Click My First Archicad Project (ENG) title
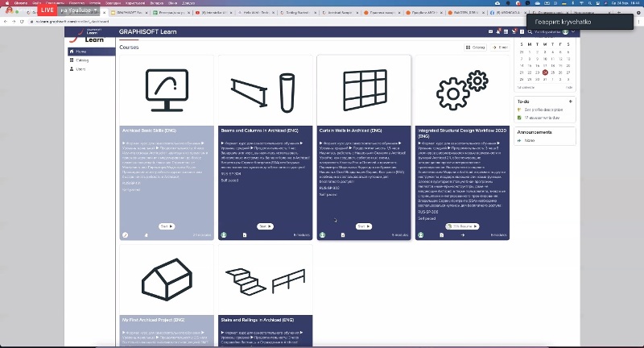This screenshot has width=644, height=348. (x=152, y=320)
